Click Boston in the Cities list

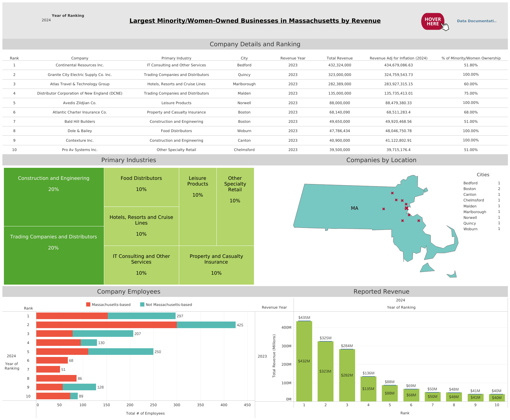pyautogui.click(x=469, y=189)
